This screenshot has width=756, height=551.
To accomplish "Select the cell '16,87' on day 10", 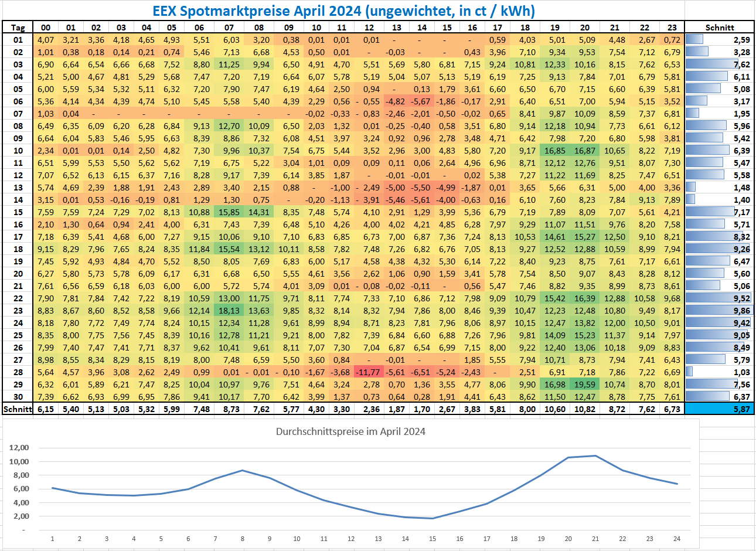I will [x=584, y=151].
